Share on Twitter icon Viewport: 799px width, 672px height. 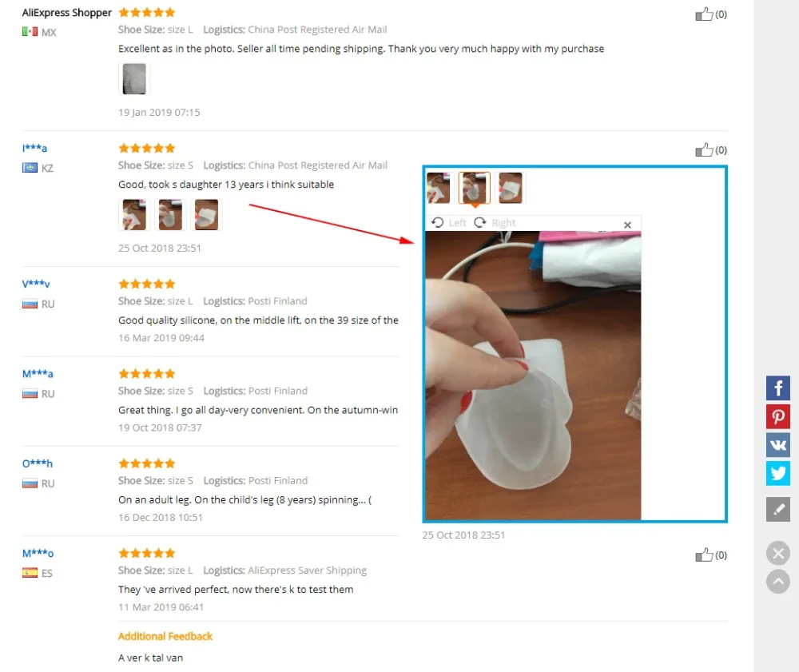click(777, 474)
